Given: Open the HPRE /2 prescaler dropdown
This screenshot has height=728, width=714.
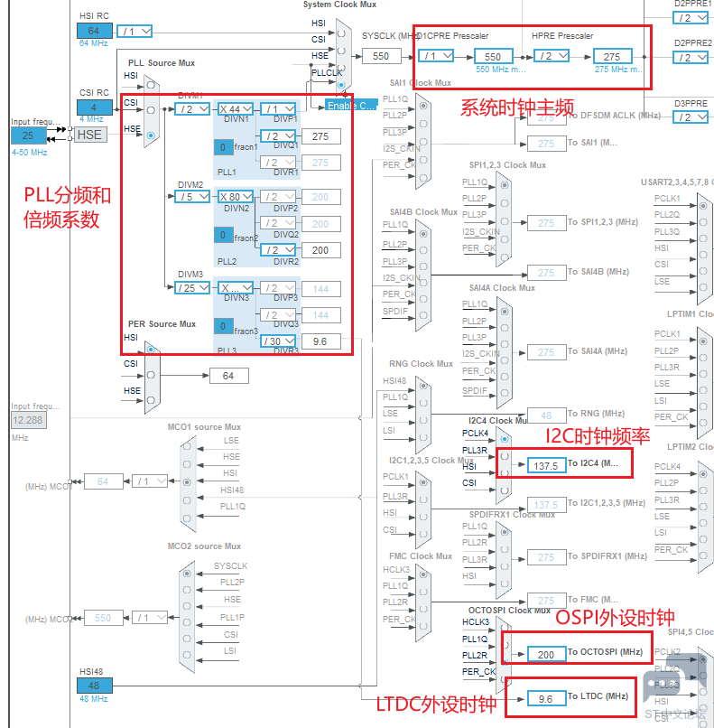Looking at the screenshot, I should pyautogui.click(x=552, y=56).
